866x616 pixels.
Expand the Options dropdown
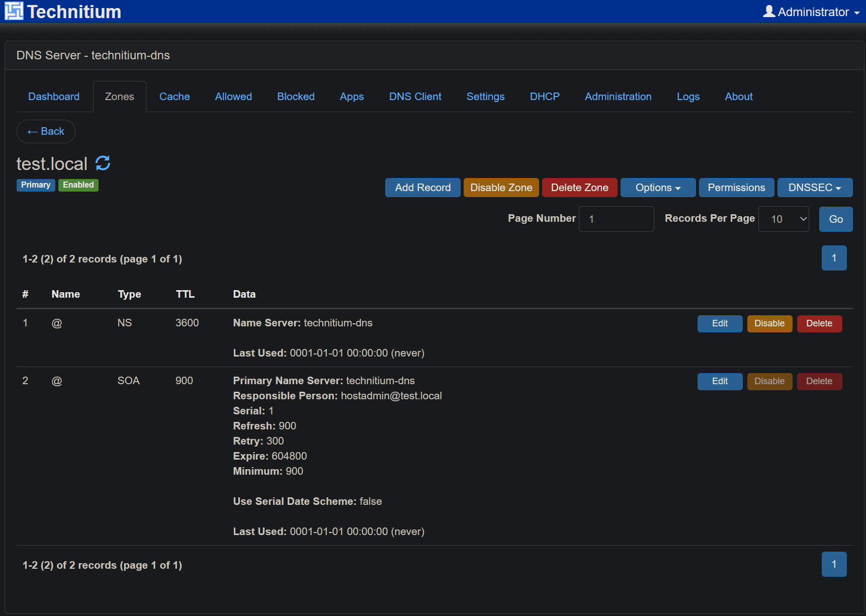[657, 188]
